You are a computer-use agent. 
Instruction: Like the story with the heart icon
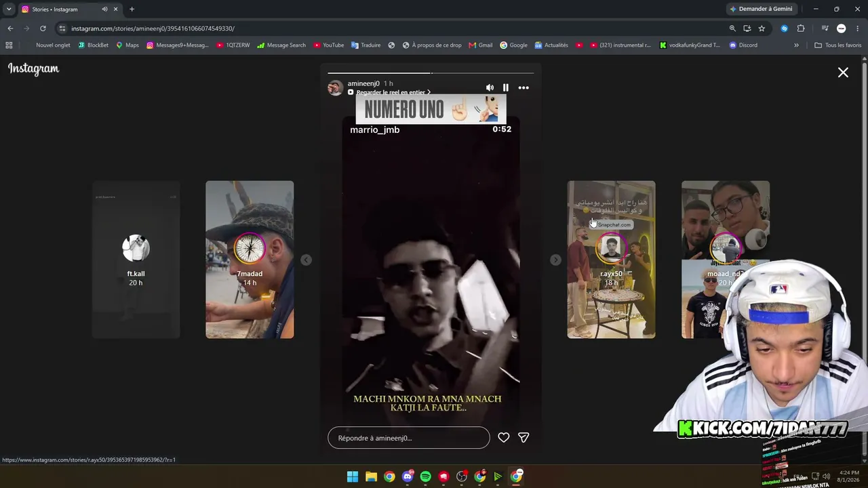[504, 438]
